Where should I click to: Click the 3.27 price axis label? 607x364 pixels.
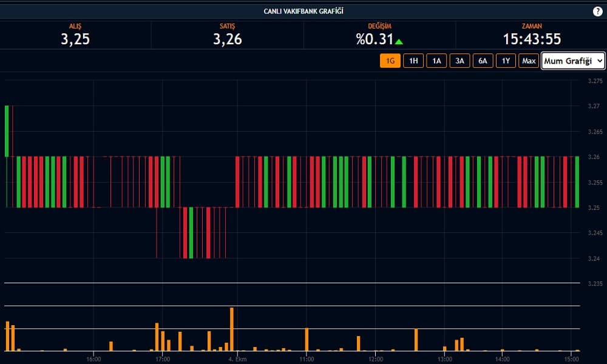594,106
